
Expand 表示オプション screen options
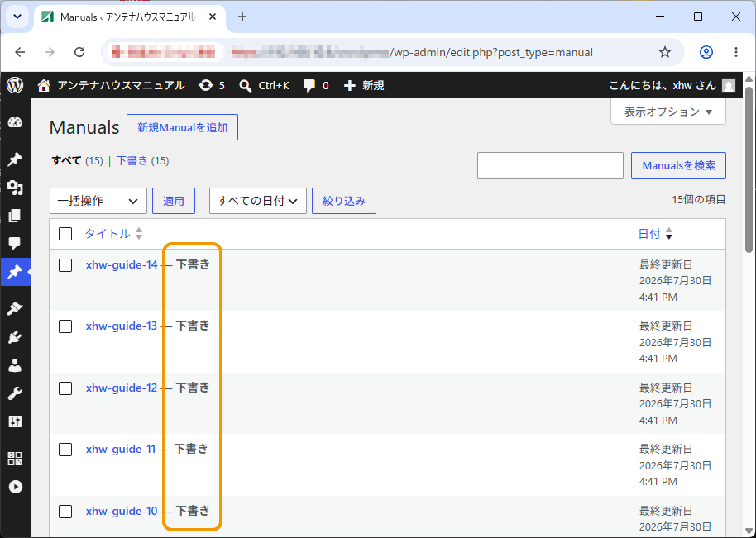(x=667, y=112)
